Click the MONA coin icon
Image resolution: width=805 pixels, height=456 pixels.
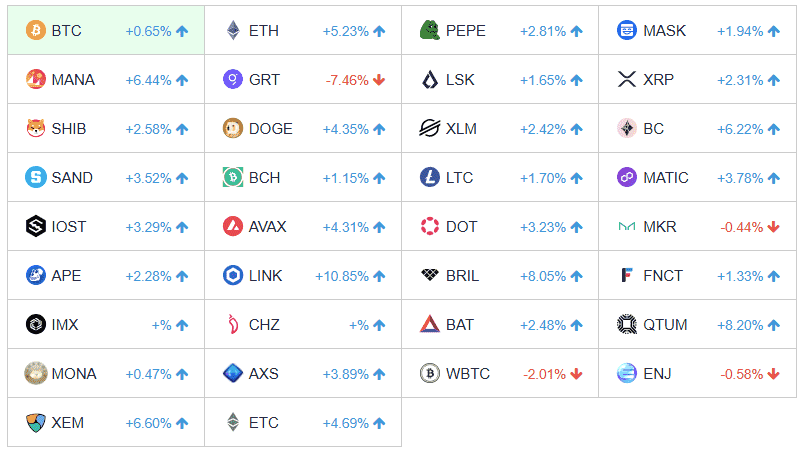click(x=36, y=373)
